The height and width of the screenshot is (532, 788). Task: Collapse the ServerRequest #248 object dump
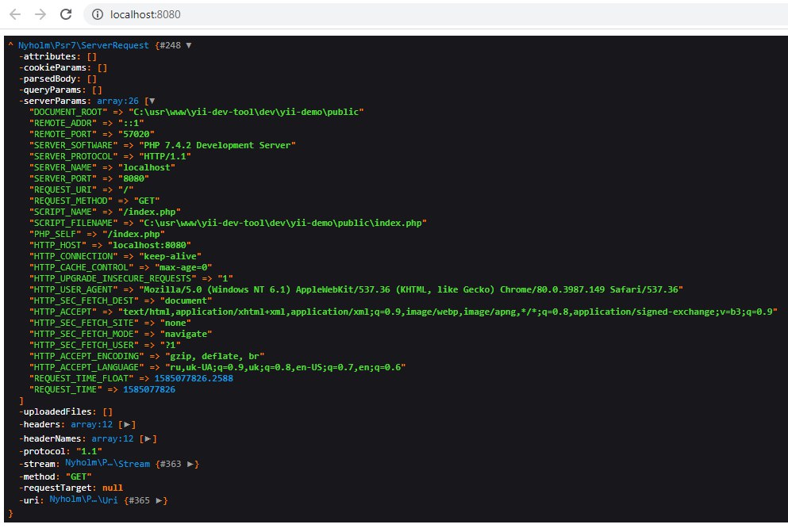[x=188, y=46]
